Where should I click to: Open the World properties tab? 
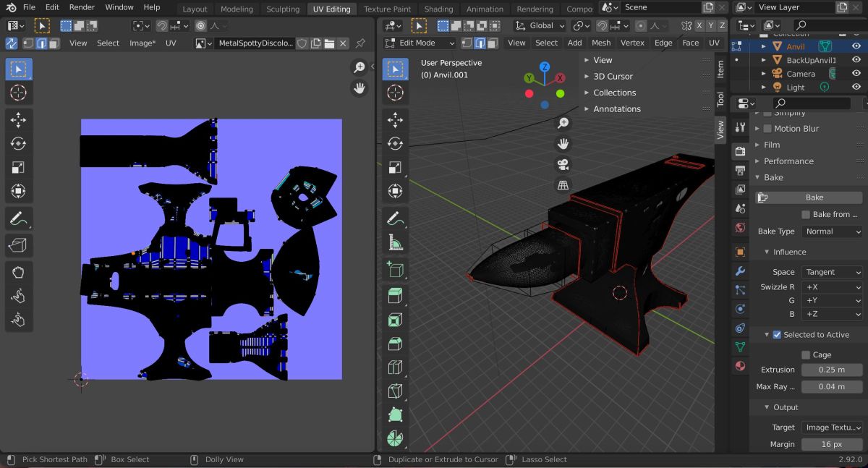click(x=740, y=228)
